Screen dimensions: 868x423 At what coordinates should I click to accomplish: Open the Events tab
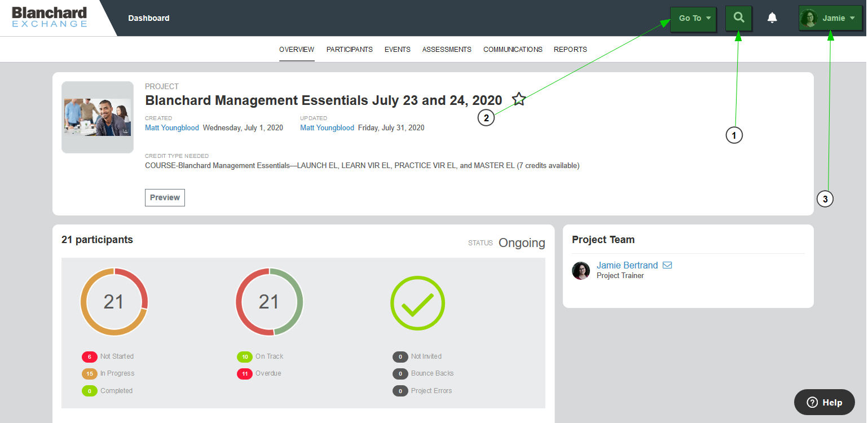click(398, 50)
